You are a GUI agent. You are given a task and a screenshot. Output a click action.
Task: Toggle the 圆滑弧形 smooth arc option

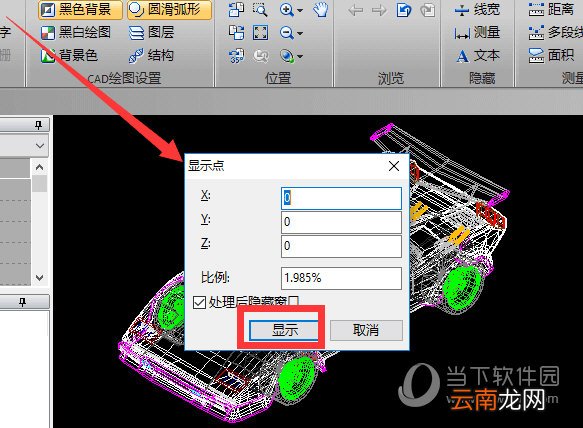(170, 10)
